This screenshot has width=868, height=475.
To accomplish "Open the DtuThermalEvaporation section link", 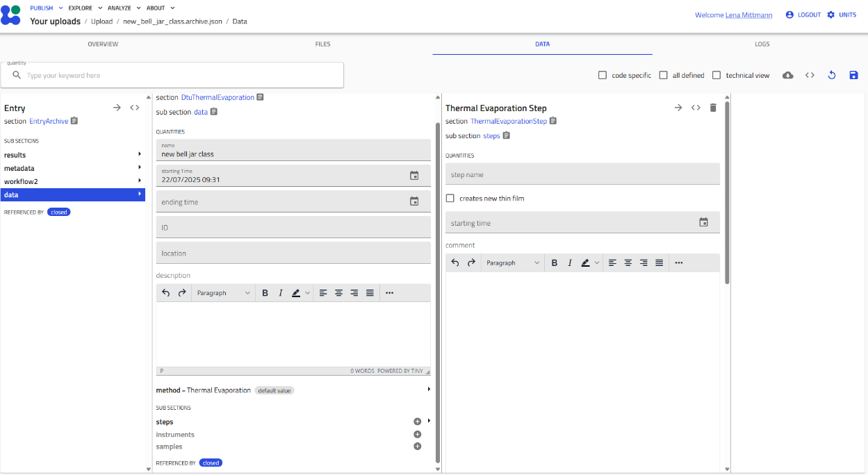I will pos(218,97).
